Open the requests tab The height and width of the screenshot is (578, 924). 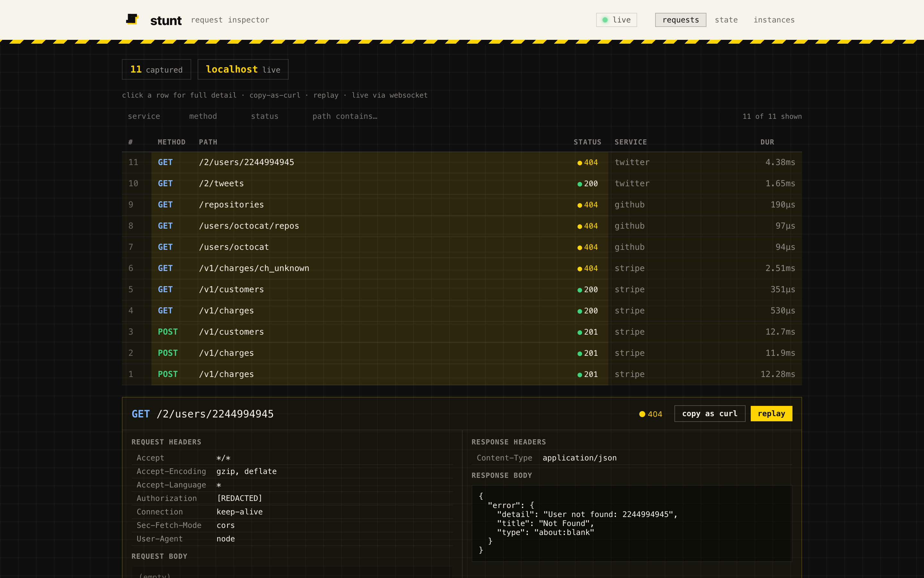point(680,20)
